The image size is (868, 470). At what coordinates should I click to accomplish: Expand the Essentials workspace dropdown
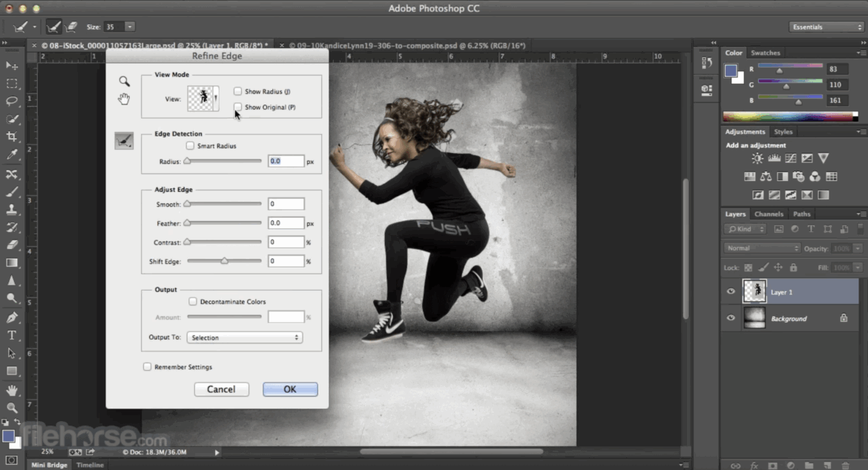[x=826, y=27]
